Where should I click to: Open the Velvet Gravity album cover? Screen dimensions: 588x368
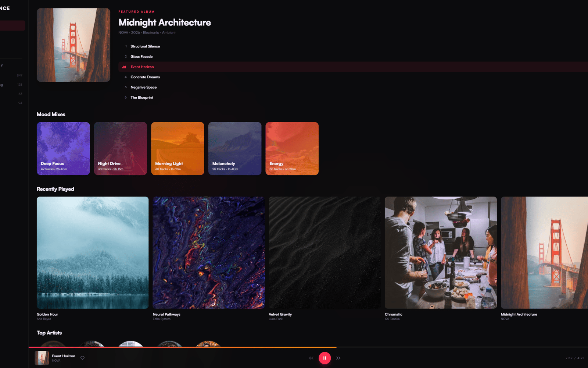tap(325, 252)
